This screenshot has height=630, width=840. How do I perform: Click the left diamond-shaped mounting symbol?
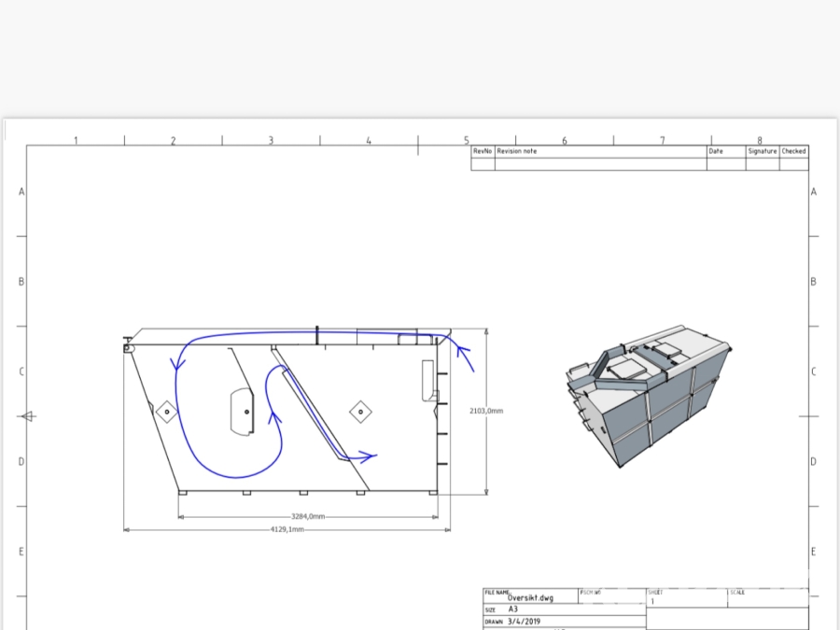(x=165, y=411)
